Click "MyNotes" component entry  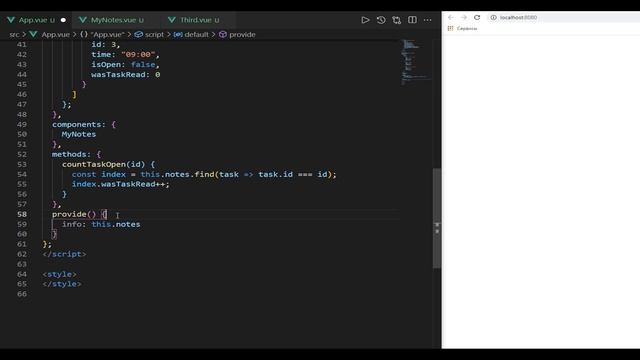click(79, 134)
